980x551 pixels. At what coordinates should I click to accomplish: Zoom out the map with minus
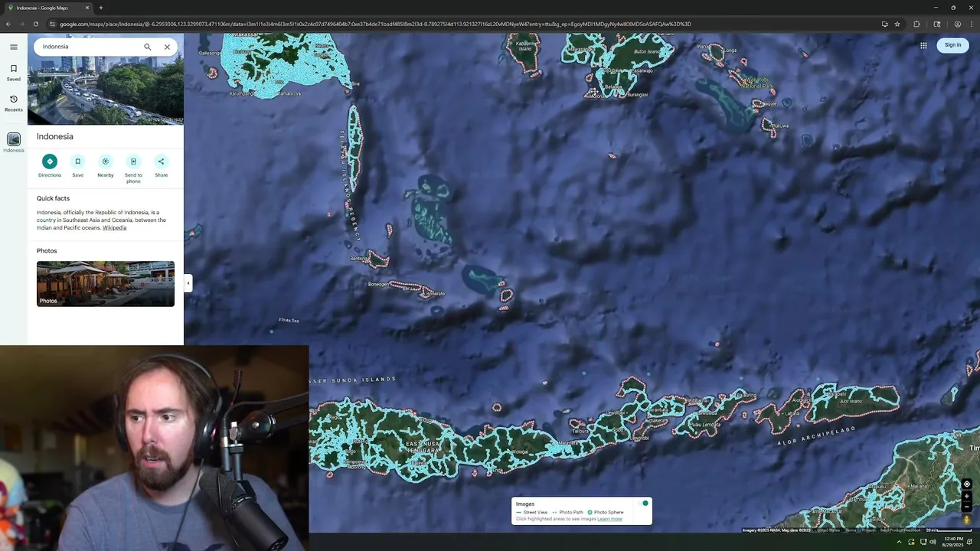[x=966, y=507]
